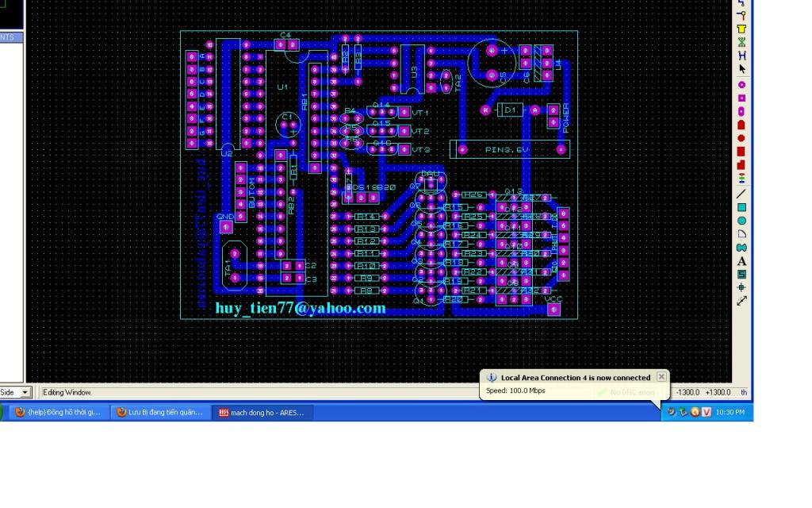Select the VT1 connector label
The image size is (812, 508).
[420, 113]
